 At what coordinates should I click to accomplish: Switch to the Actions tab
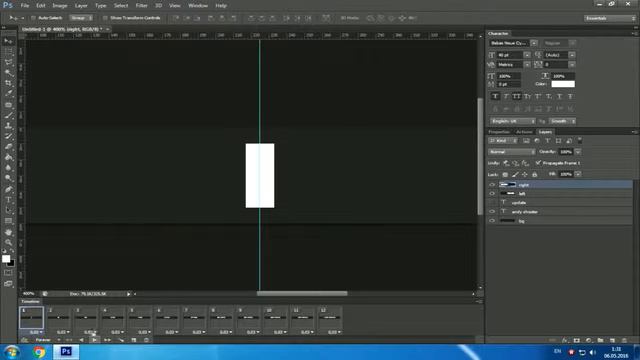click(x=524, y=132)
